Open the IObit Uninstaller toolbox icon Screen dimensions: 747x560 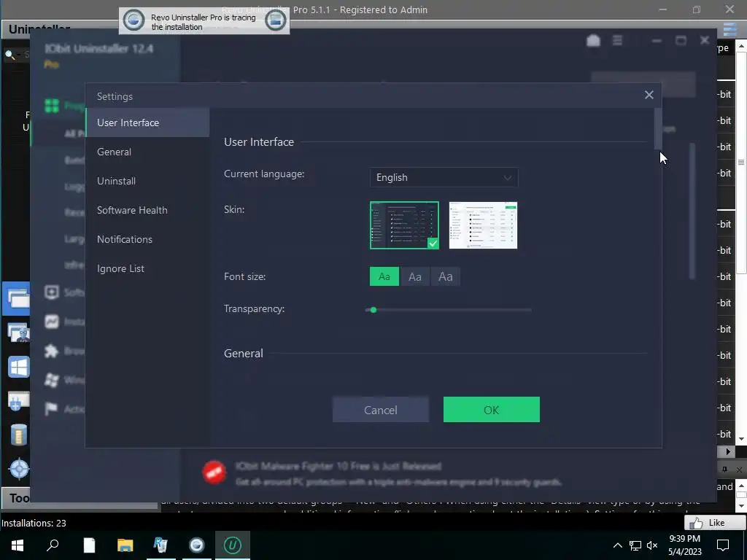[593, 41]
